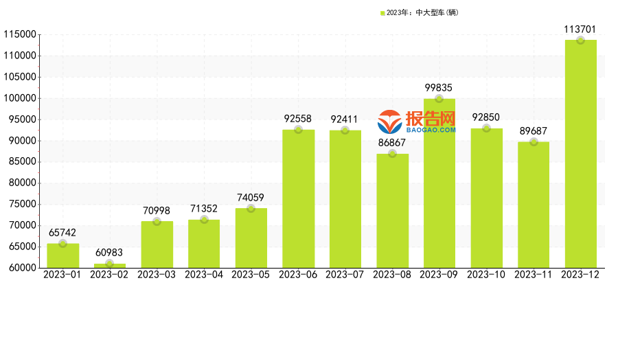Select the 2023-09 bar
This screenshot has width=618, height=364.
[x=439, y=183]
